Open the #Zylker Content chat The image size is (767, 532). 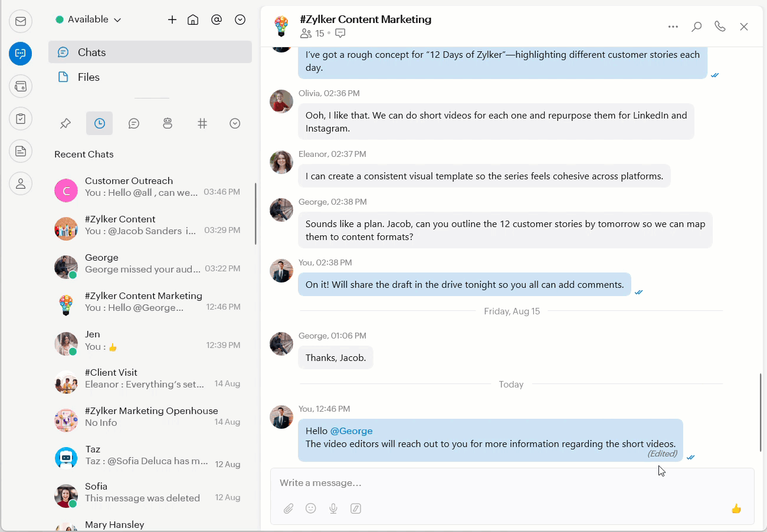click(x=150, y=229)
